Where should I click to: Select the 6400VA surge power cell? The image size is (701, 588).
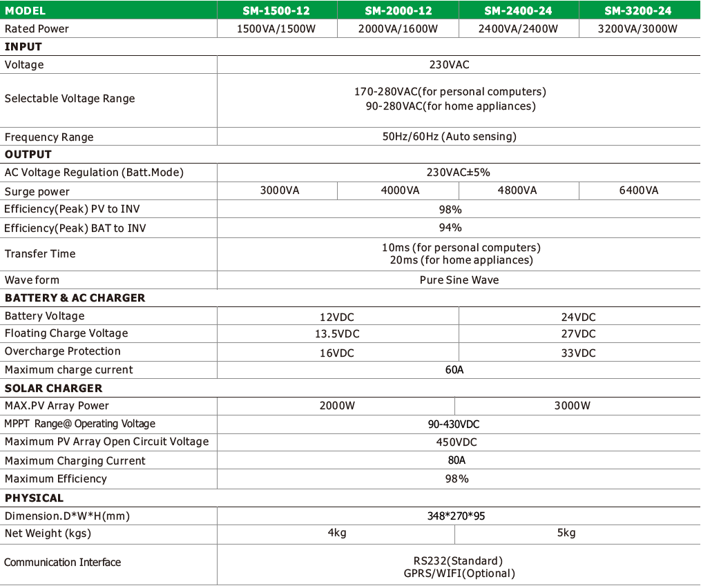tap(639, 190)
